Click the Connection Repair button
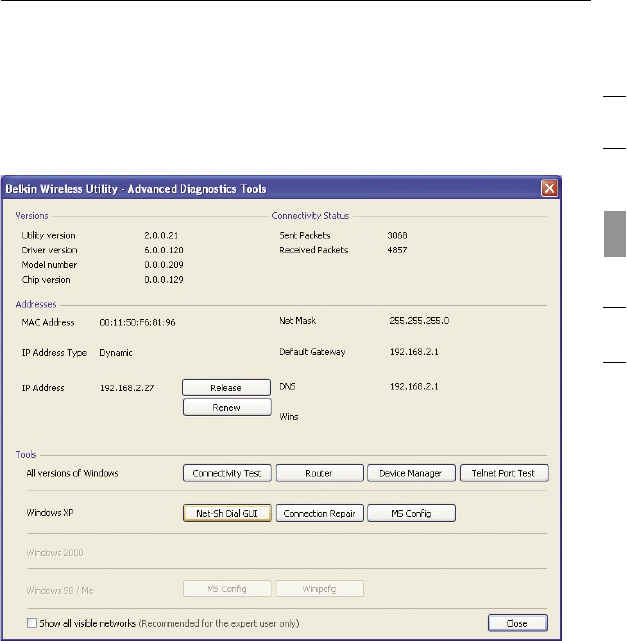Image resolution: width=627 pixels, height=641 pixels. pyautogui.click(x=319, y=513)
